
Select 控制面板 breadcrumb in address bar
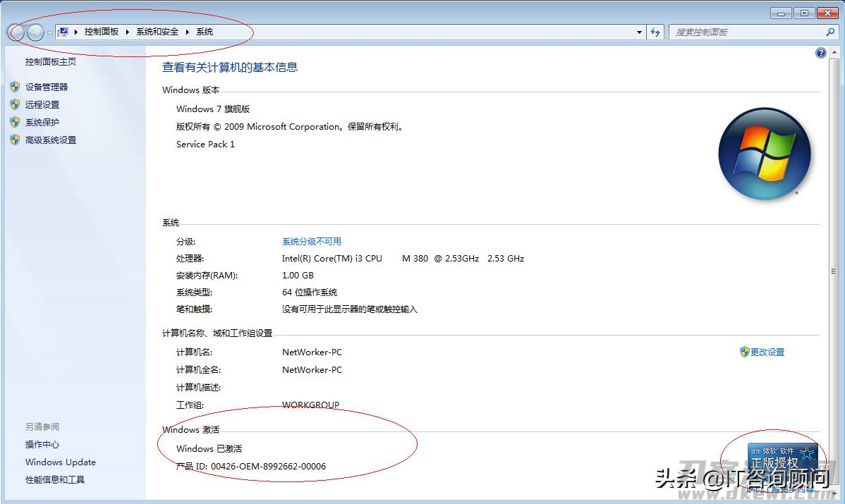[x=102, y=32]
